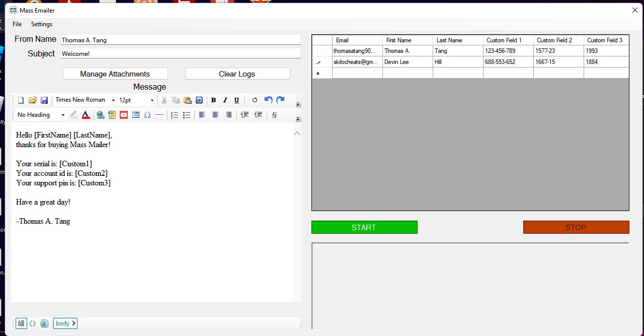
Task: Toggle underline formatting
Action: tap(236, 100)
